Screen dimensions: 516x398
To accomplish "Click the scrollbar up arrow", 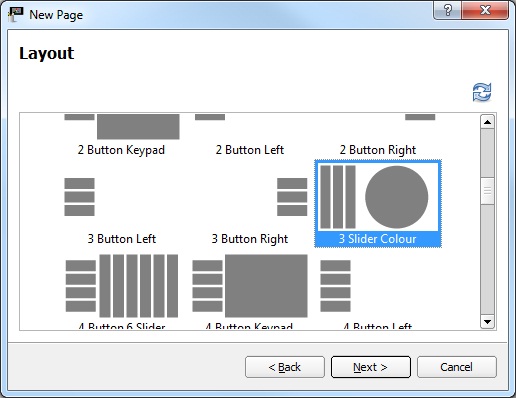I will [487, 122].
